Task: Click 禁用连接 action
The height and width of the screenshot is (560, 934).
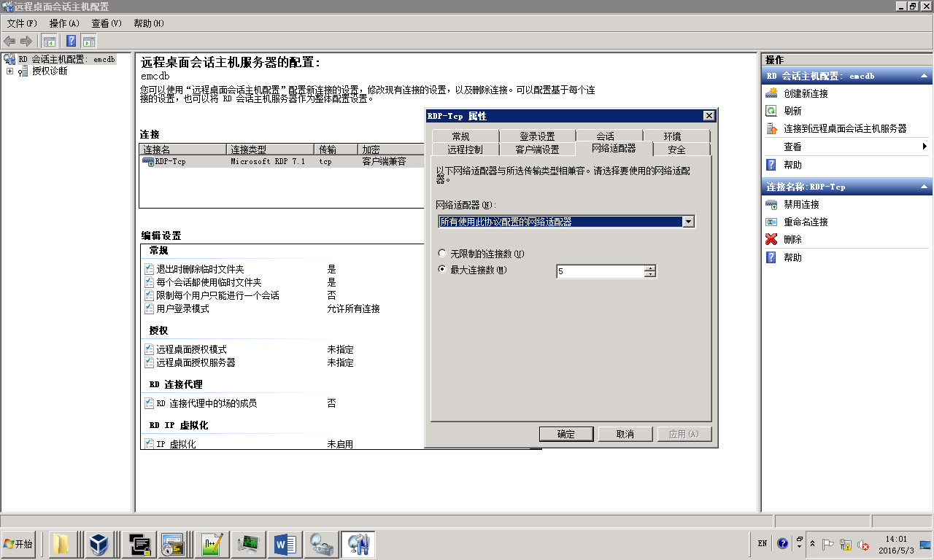Action: [x=801, y=204]
